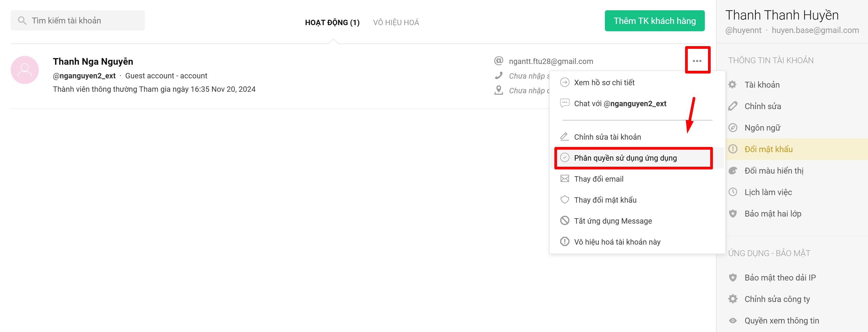Click the gear icon next to Tài khoản
The image size is (868, 332).
tap(733, 85)
